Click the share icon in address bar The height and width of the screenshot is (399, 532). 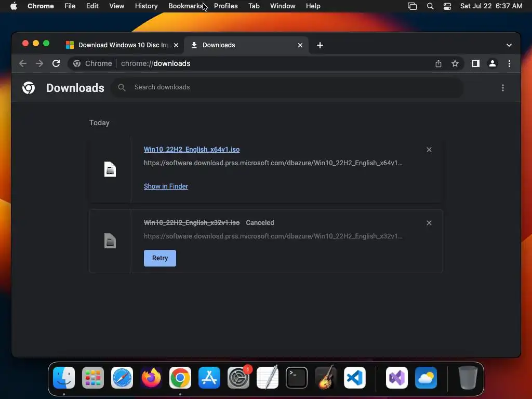[x=438, y=63]
